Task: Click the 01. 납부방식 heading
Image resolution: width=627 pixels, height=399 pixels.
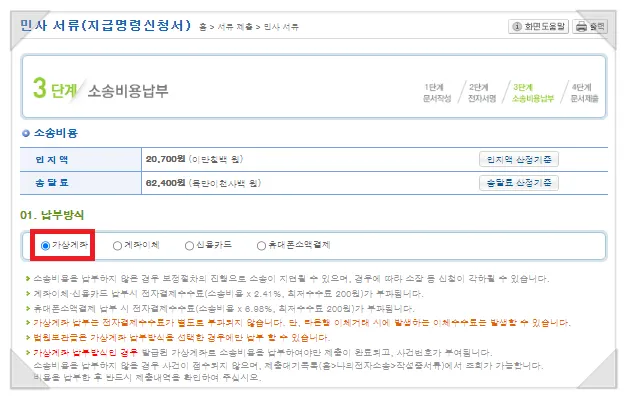Action: [52, 215]
